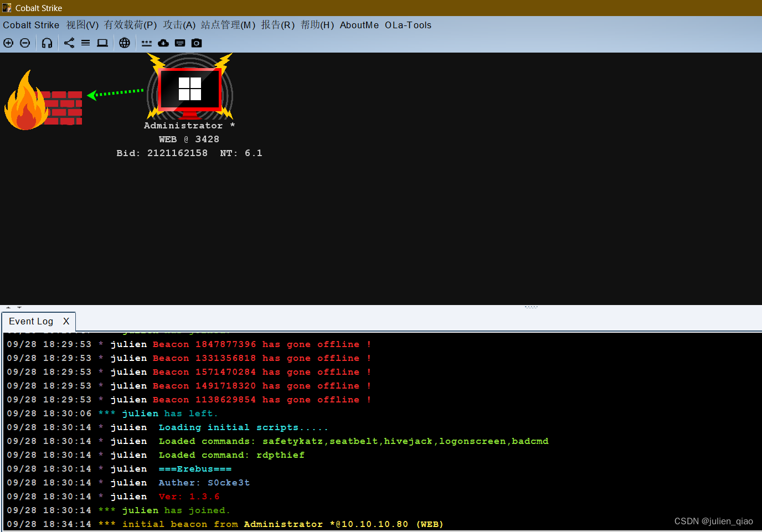
Task: Click the 'Auther: S0cke3t' log line
Action: tap(128, 483)
